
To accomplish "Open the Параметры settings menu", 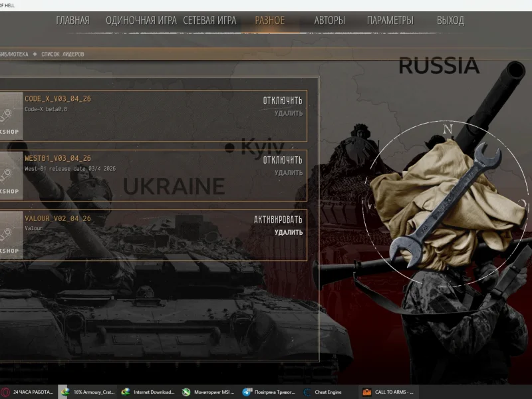I will coord(390,21).
